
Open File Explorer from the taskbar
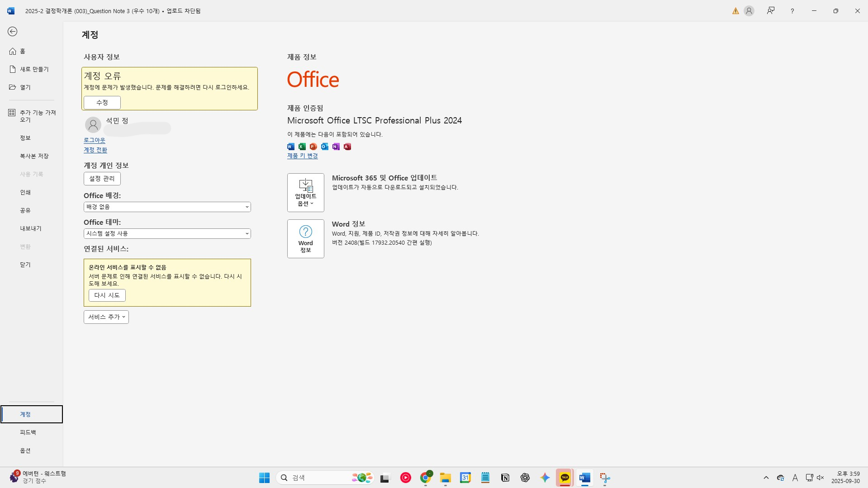pos(446,478)
